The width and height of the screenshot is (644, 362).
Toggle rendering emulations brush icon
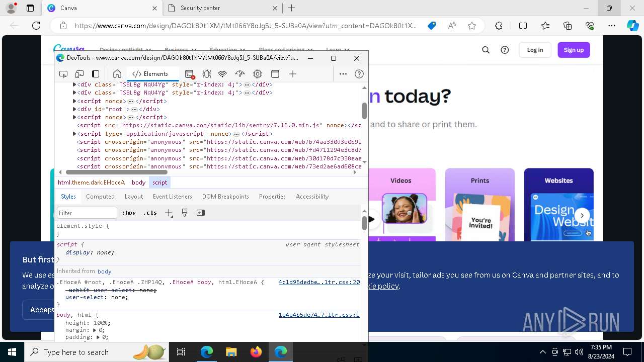tap(185, 213)
